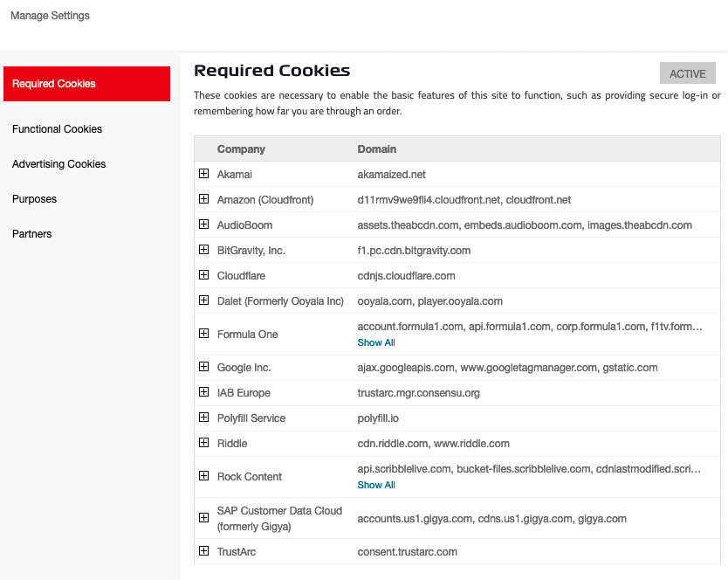Expand the TrustArc row

pyautogui.click(x=204, y=551)
